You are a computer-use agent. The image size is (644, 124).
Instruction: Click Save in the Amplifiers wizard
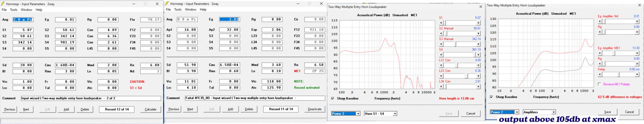pos(608,112)
